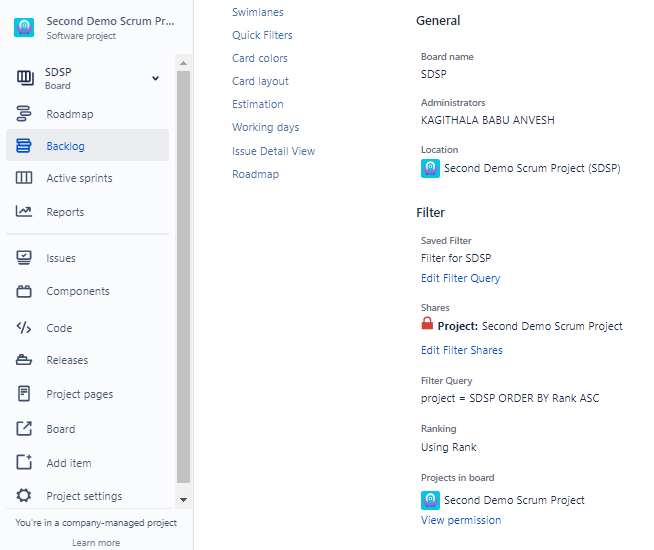The width and height of the screenshot is (654, 550).
Task: Open Project settings in sidebar
Action: pyautogui.click(x=84, y=496)
